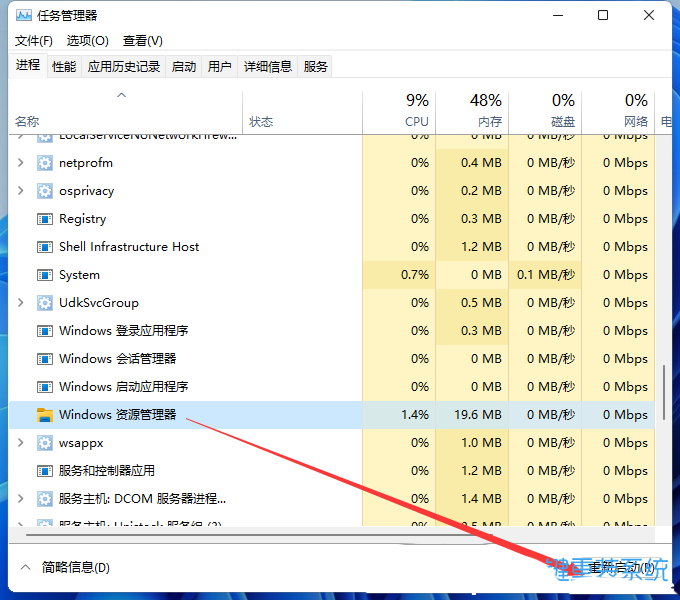
Task: Sort by the 磁盘 column header
Action: (x=545, y=112)
